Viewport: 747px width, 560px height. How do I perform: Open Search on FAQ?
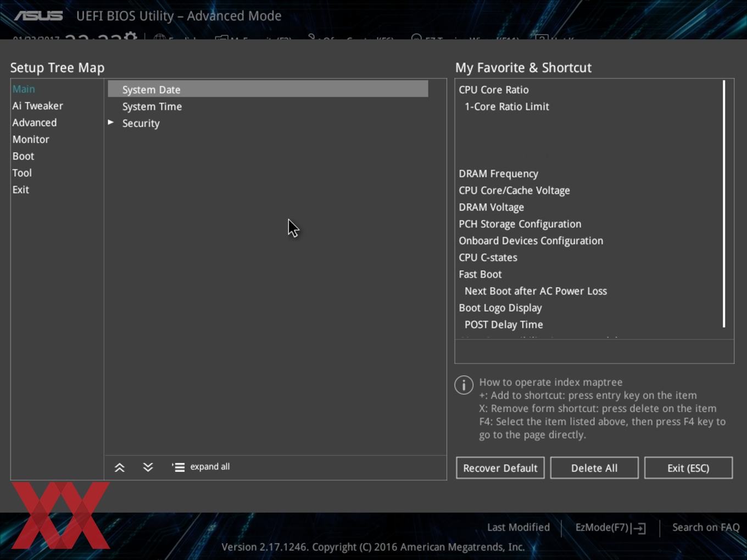706,527
